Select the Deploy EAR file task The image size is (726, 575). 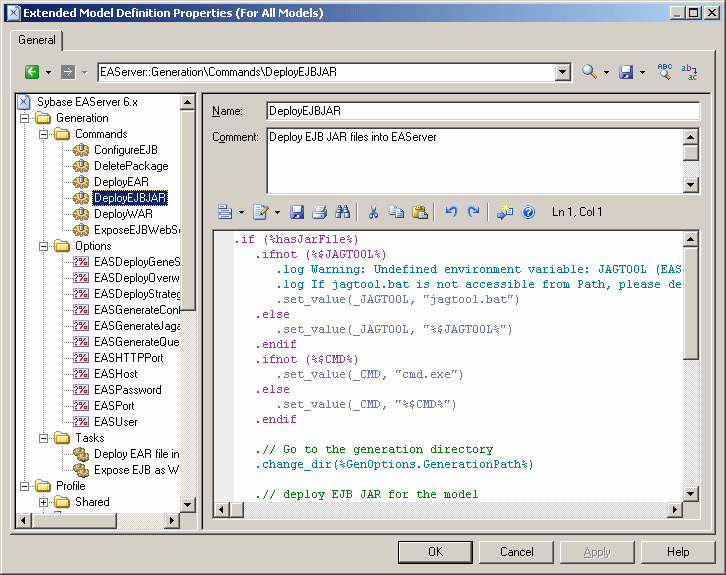(x=137, y=454)
